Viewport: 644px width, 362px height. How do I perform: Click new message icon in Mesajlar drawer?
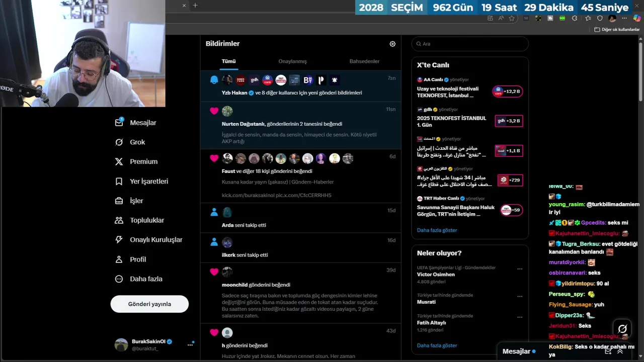pyautogui.click(x=608, y=351)
